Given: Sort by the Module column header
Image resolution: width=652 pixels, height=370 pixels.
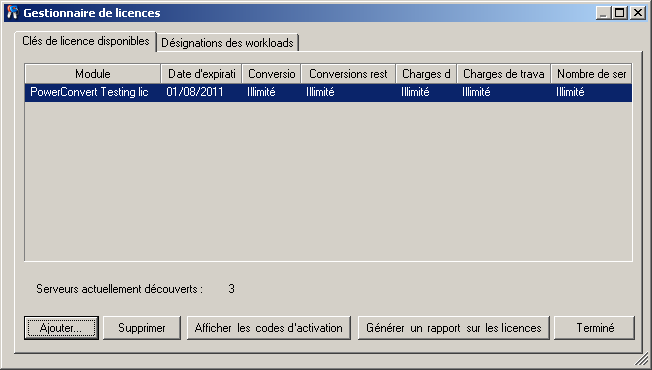Looking at the screenshot, I should [93, 74].
